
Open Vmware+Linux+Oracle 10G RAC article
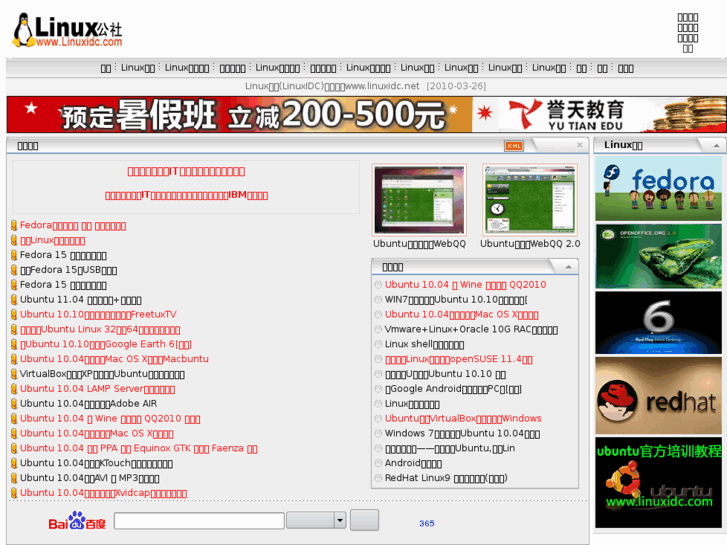(471, 329)
